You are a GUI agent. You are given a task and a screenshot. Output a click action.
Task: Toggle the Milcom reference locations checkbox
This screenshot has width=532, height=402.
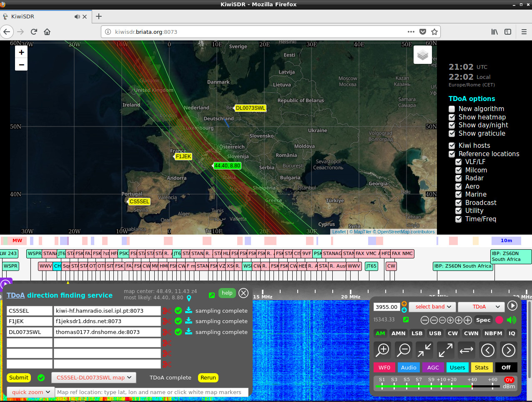[458, 170]
